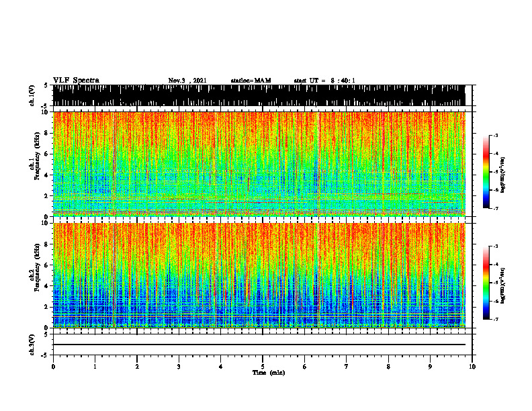The image size is (532, 411).
Task: Click the -3 tick on ch.2 color bar
Action: [495, 246]
